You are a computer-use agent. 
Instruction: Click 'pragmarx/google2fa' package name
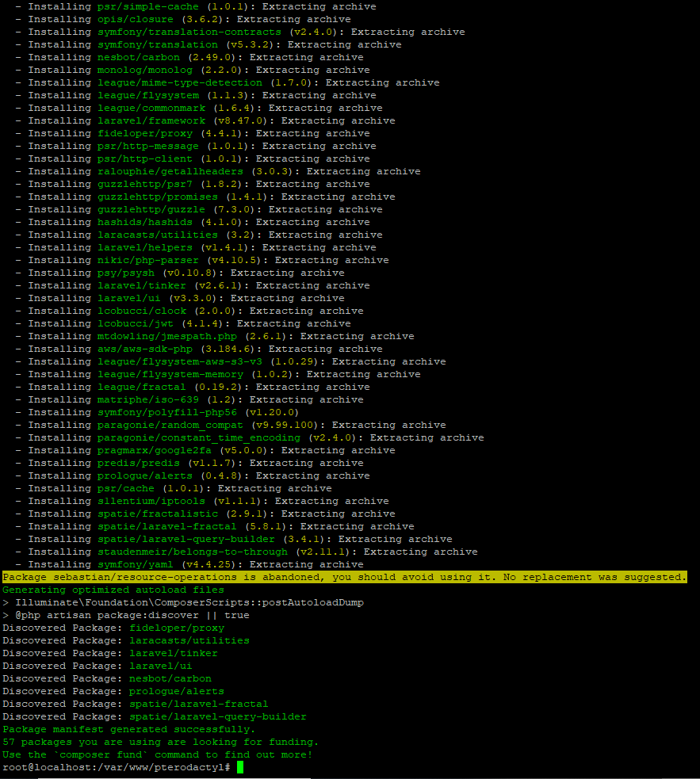[154, 451]
